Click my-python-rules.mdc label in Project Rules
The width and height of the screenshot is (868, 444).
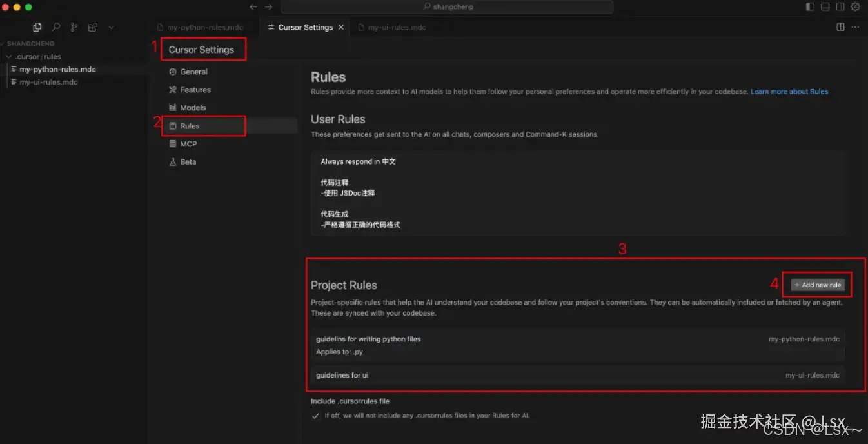(x=804, y=339)
